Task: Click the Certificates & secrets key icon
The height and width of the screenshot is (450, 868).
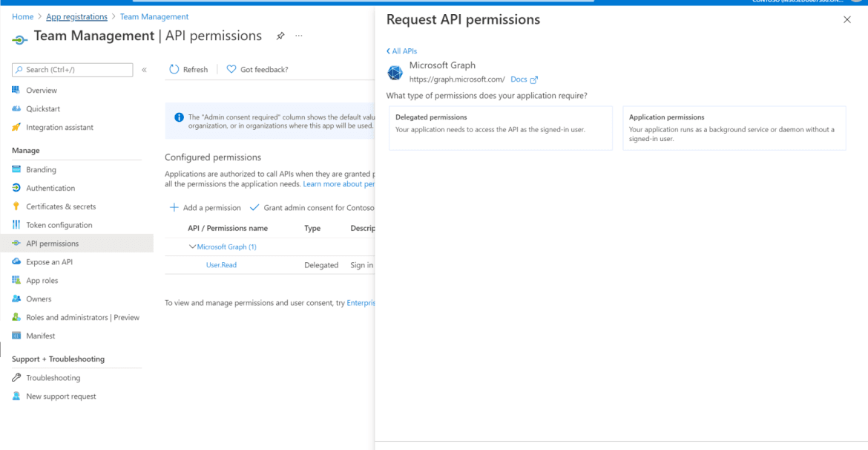Action: click(16, 206)
